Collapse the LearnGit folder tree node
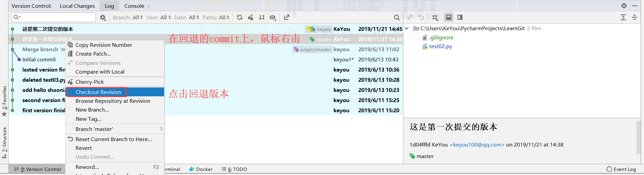The height and width of the screenshot is (175, 644). click(407, 28)
